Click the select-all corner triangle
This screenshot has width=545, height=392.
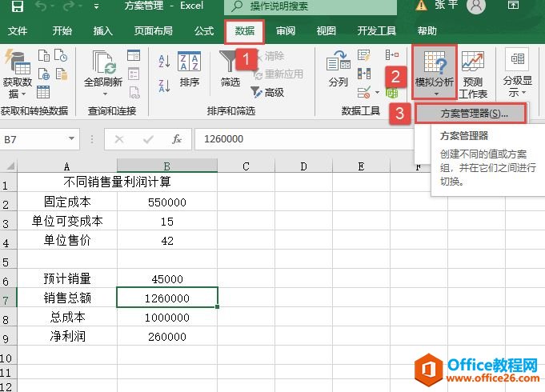9,166
